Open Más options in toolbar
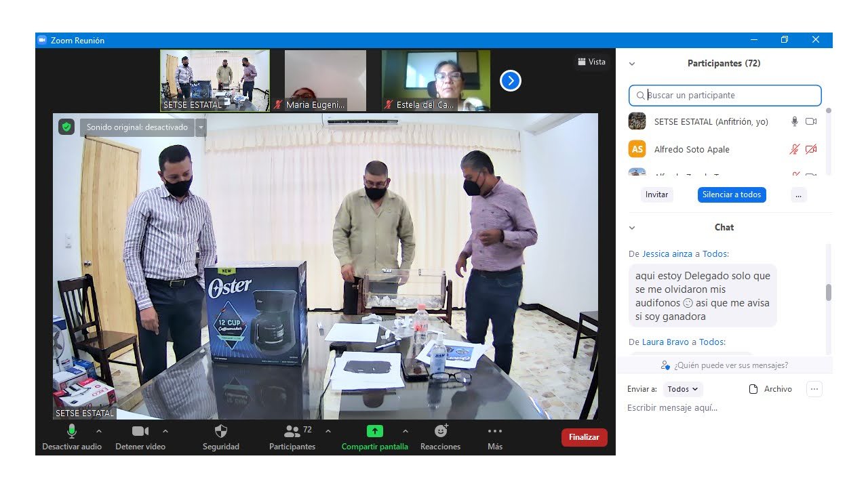The image size is (868, 488). pyautogui.click(x=495, y=437)
